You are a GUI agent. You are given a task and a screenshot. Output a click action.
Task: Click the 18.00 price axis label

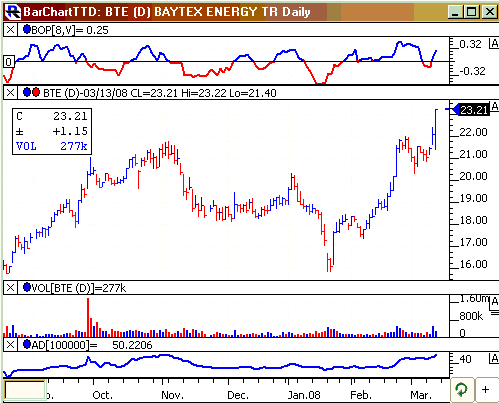pyautogui.click(x=473, y=220)
